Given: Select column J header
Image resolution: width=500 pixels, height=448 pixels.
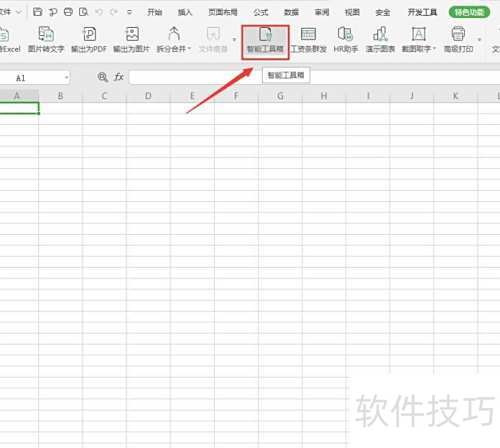Looking at the screenshot, I should click(x=412, y=96).
